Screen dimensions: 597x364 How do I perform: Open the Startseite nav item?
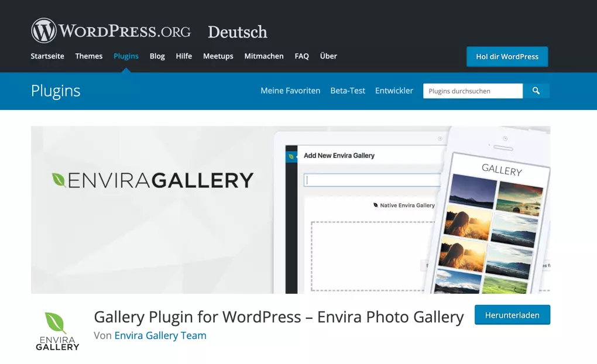tap(47, 56)
